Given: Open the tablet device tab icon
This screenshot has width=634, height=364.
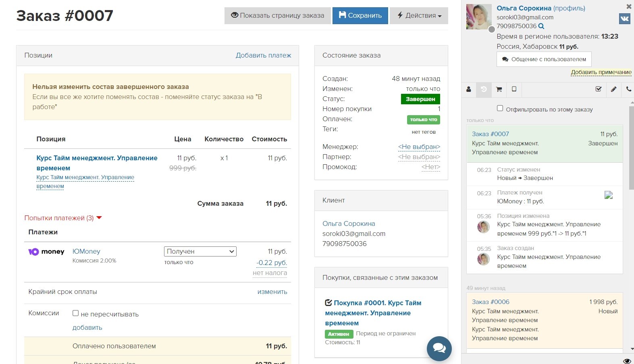Looking at the screenshot, I should click(514, 89).
